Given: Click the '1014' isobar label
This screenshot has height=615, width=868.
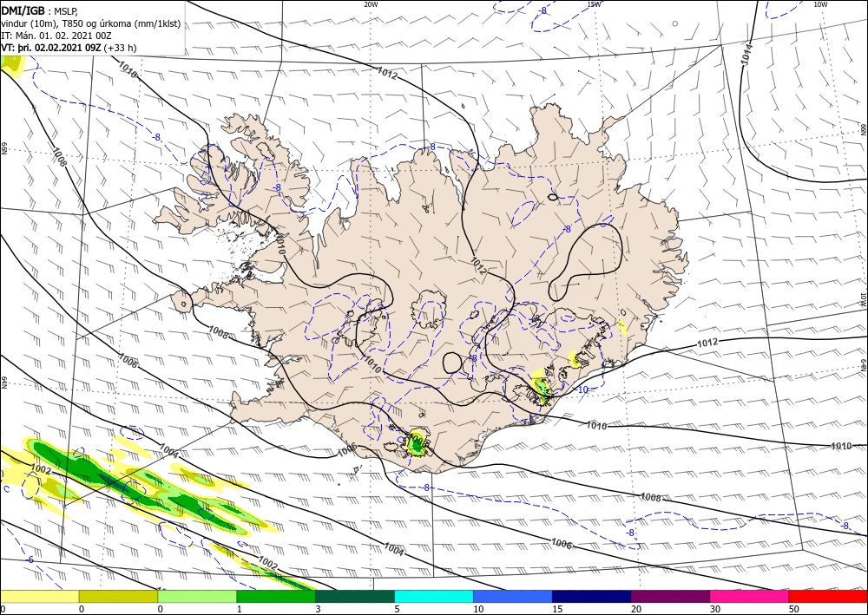Looking at the screenshot, I should pyautogui.click(x=747, y=54).
